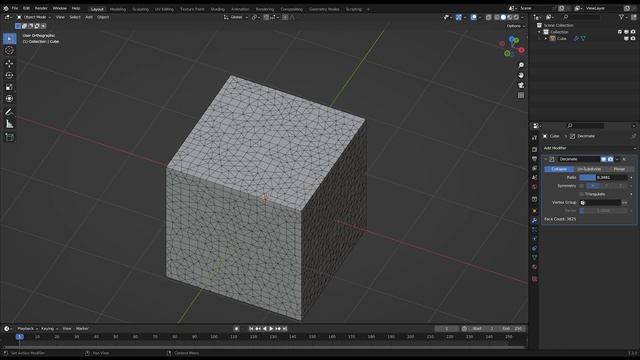
Task: Select the Move tool
Action: (9, 64)
